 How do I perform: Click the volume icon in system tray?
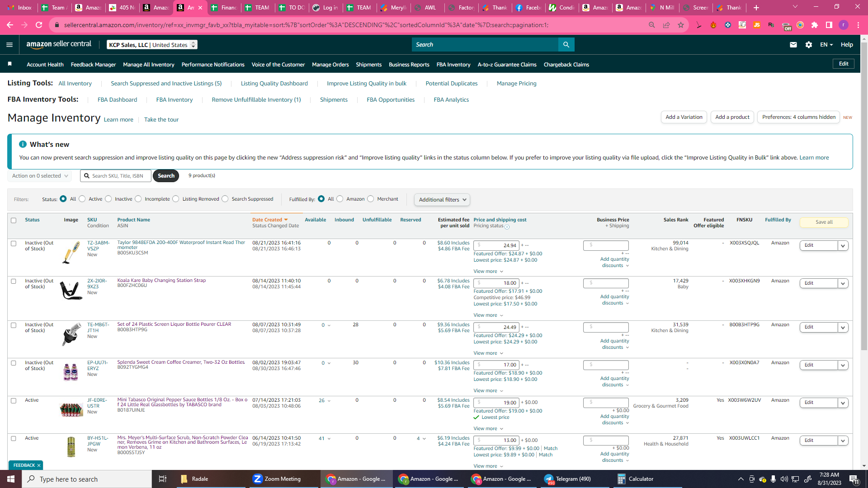pos(784,479)
